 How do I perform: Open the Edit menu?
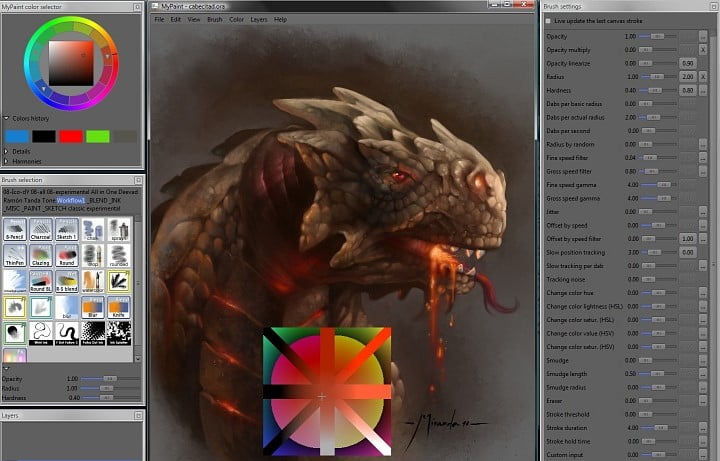click(x=175, y=20)
